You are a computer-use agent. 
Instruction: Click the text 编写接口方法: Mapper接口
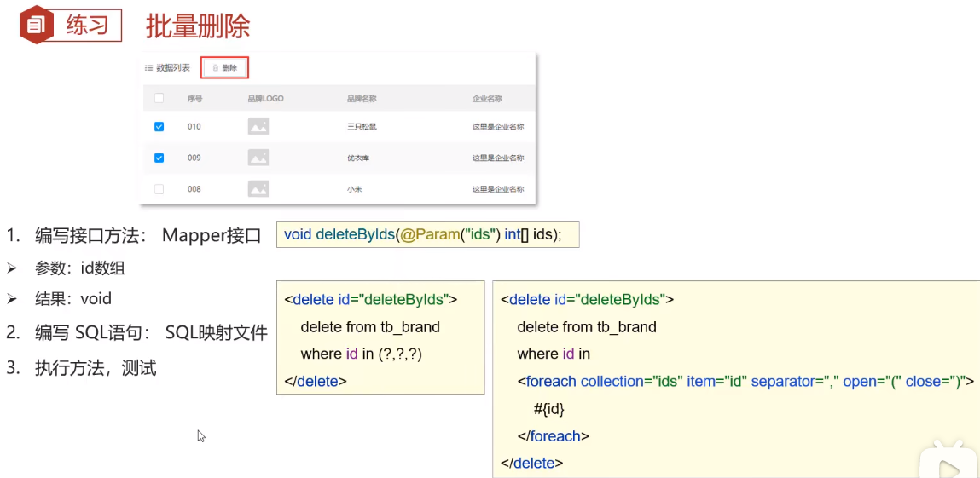coord(148,236)
